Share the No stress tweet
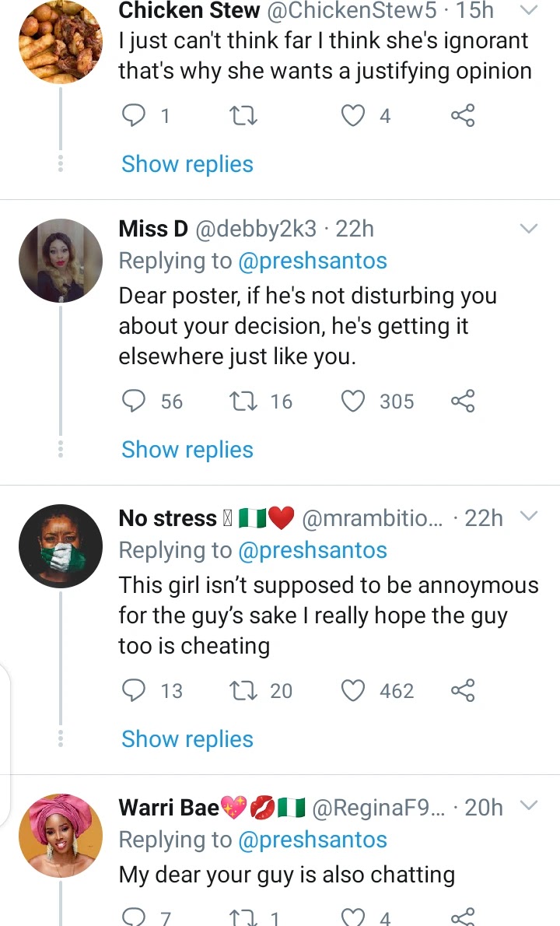This screenshot has height=926, width=560. (x=463, y=691)
